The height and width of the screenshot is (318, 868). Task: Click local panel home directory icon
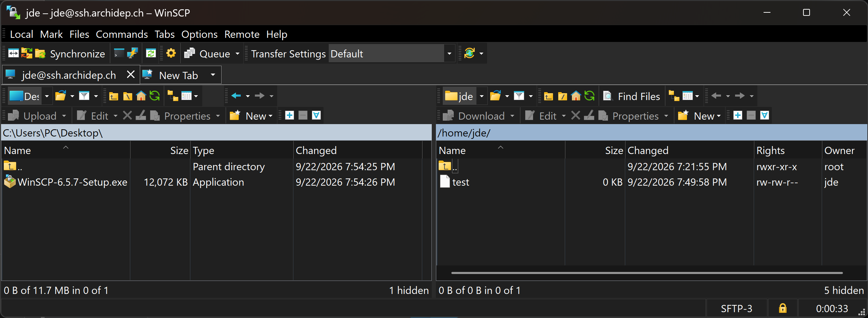141,96
